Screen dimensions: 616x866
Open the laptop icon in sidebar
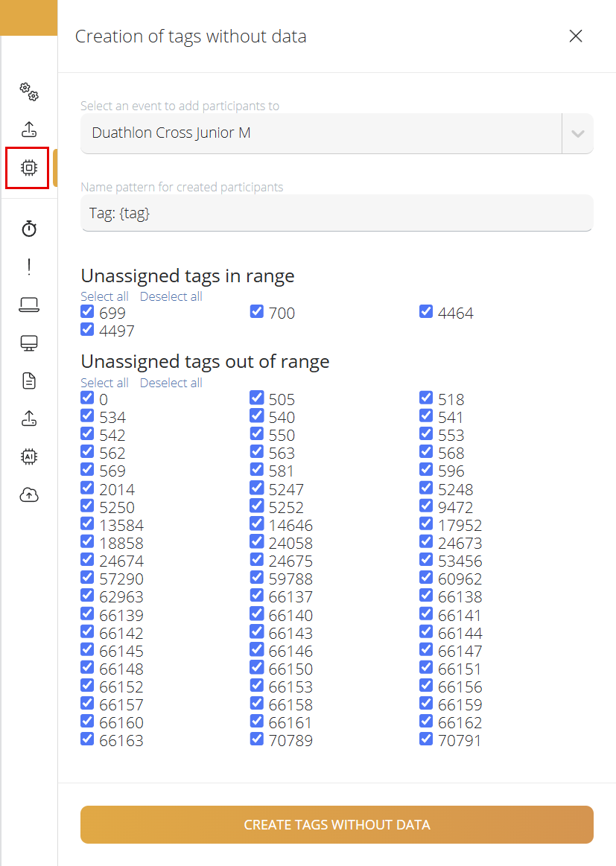click(29, 305)
